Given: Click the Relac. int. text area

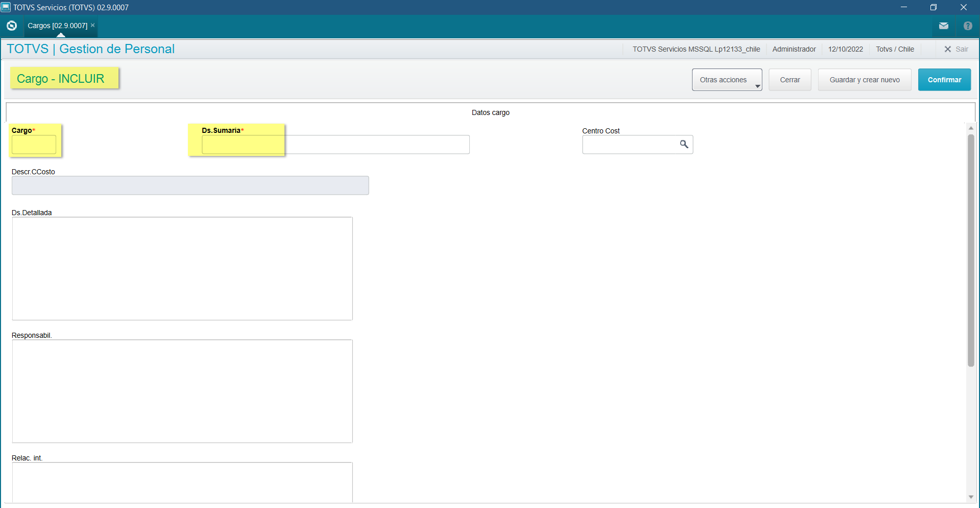Looking at the screenshot, I should point(182,482).
